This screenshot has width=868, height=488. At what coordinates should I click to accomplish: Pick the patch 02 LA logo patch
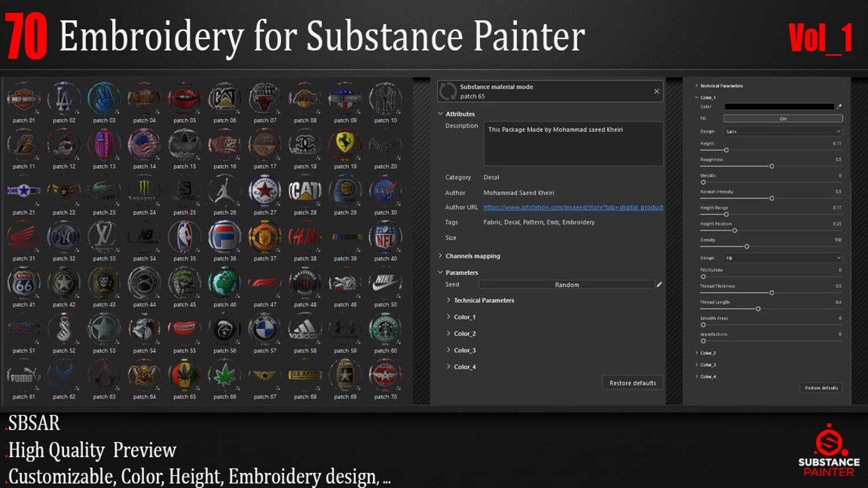click(x=64, y=99)
